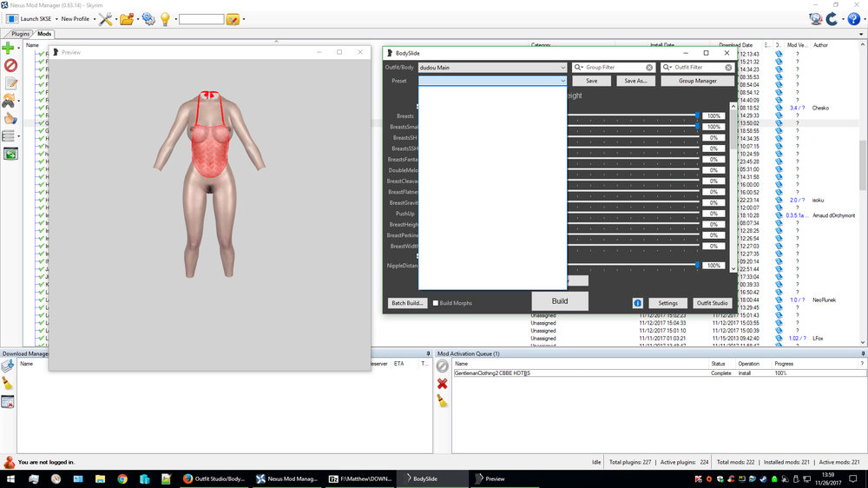The height and width of the screenshot is (488, 868).
Task: Clear the Outfit Filter field
Action: click(728, 67)
